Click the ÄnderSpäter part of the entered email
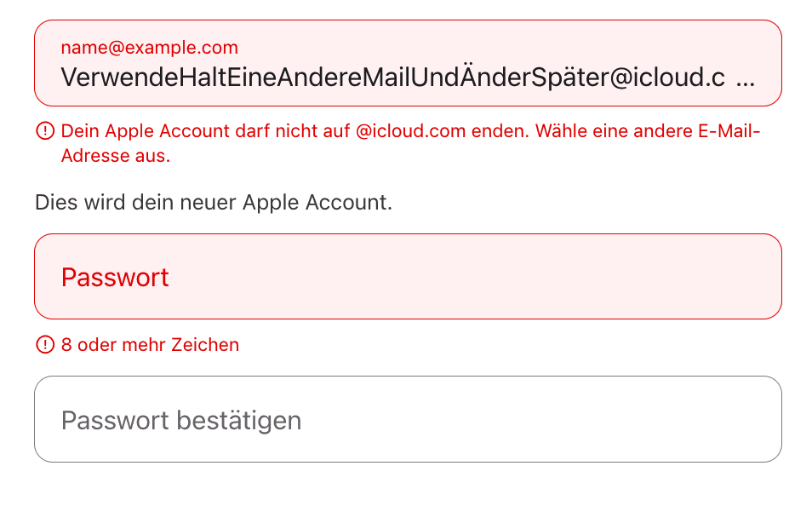812x506 pixels. pos(535,78)
